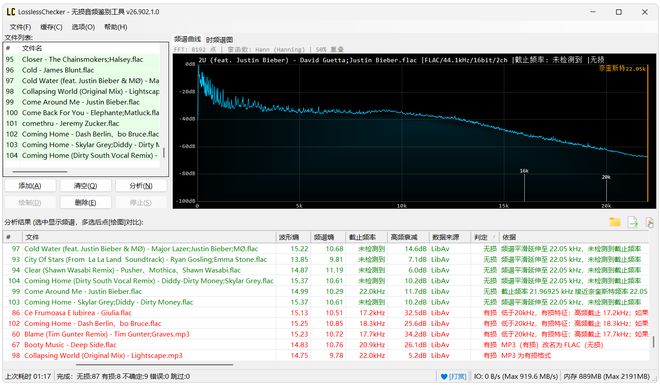Click the export results document icon
This screenshot has width=660, height=385.
tap(633, 222)
